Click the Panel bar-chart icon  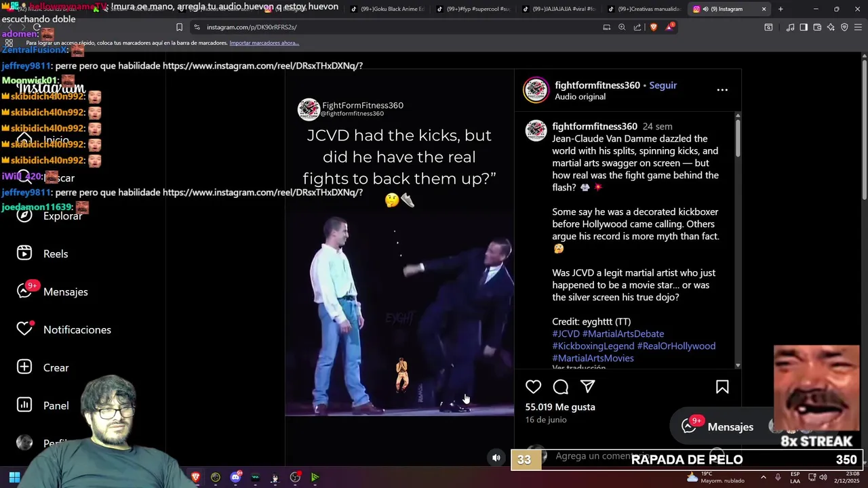point(24,405)
